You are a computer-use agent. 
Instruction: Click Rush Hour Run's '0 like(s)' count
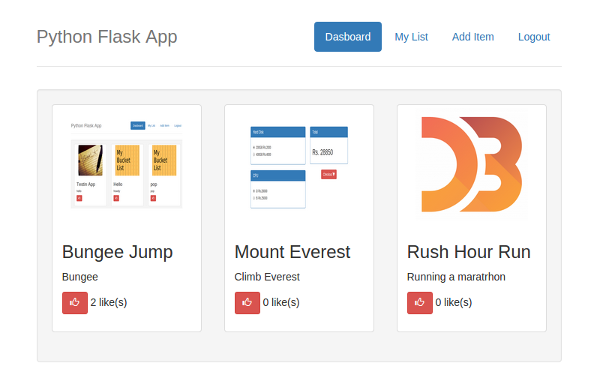coord(453,302)
